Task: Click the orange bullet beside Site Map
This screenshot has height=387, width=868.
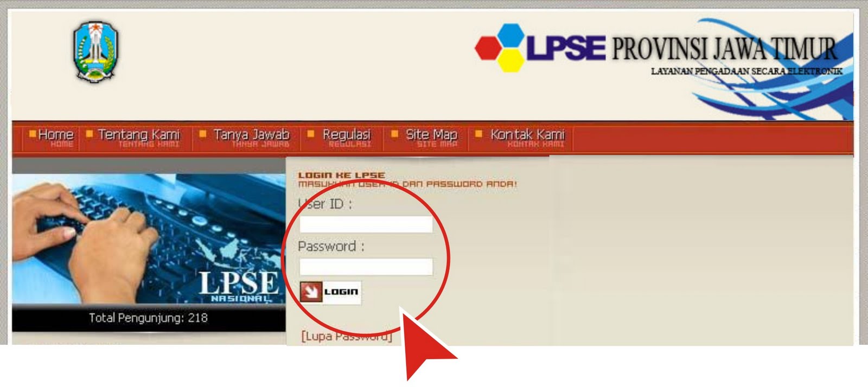Action: (394, 133)
